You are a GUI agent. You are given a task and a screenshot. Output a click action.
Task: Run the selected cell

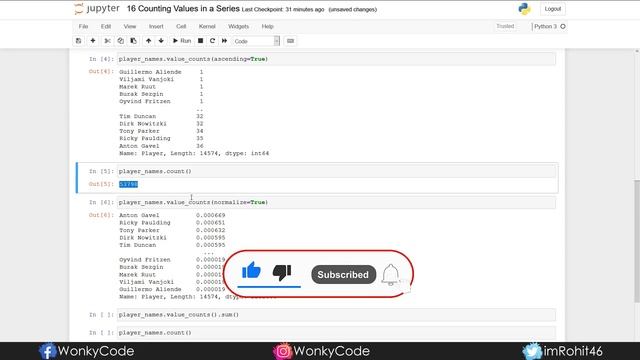[182, 41]
